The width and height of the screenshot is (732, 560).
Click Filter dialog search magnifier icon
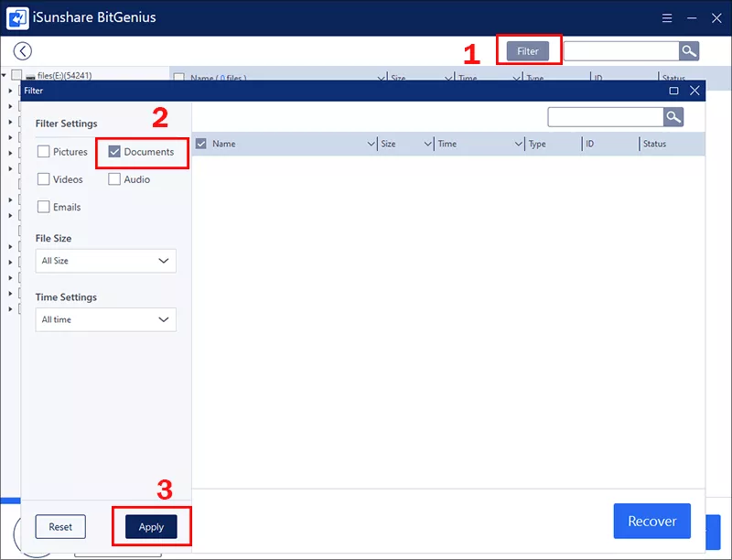(673, 117)
